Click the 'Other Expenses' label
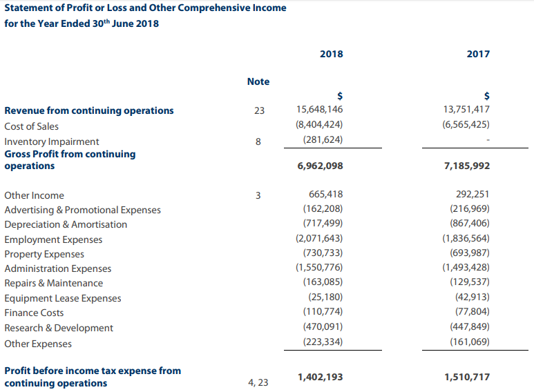This screenshot has width=534, height=392. click(38, 344)
